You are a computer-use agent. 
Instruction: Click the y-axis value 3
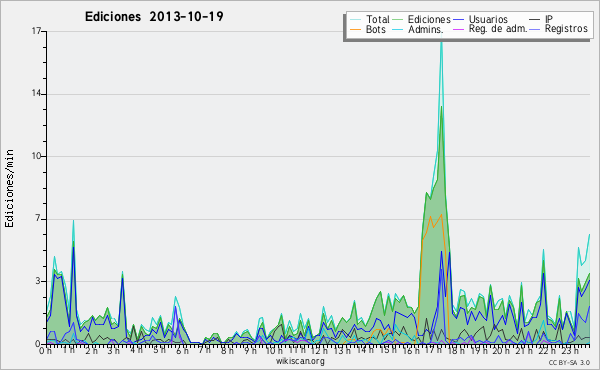[38, 281]
